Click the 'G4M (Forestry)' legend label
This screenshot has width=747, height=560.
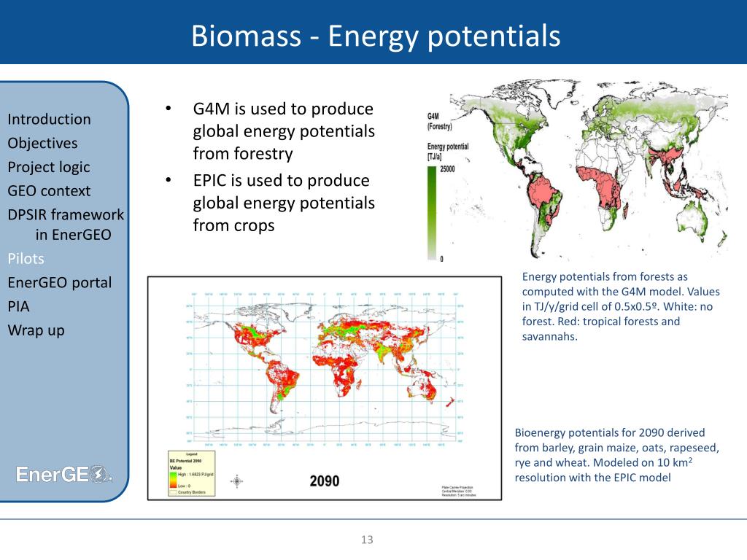click(x=439, y=122)
